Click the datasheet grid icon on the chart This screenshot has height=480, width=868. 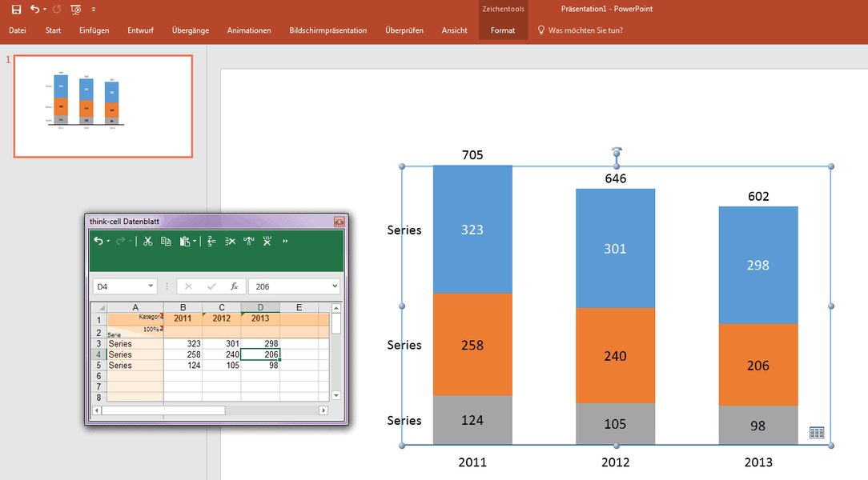[817, 431]
